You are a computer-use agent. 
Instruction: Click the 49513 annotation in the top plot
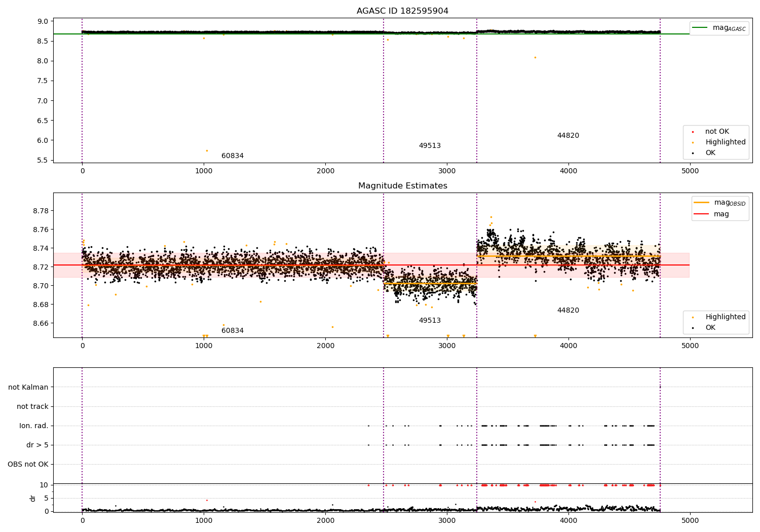pos(430,146)
